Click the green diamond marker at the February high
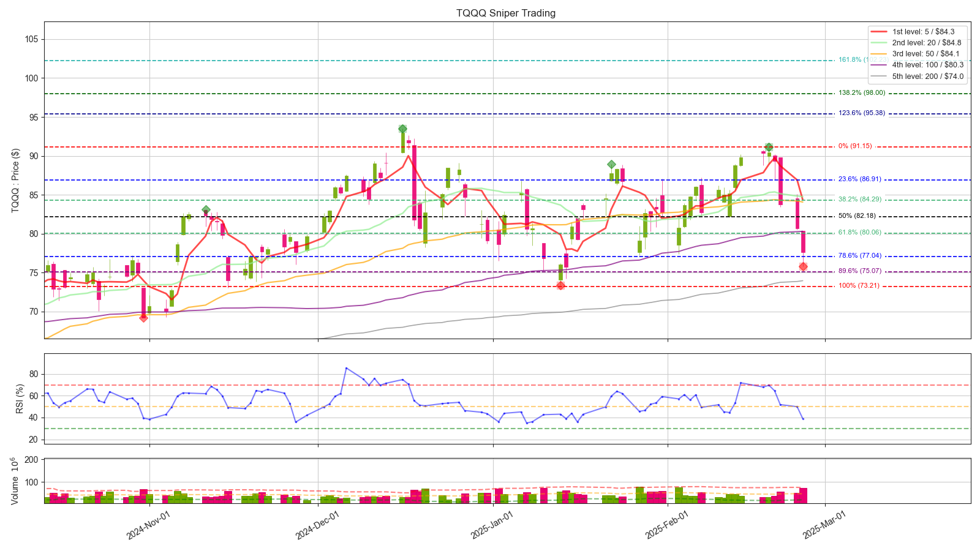Viewport: 980px width, 551px height. (x=769, y=147)
